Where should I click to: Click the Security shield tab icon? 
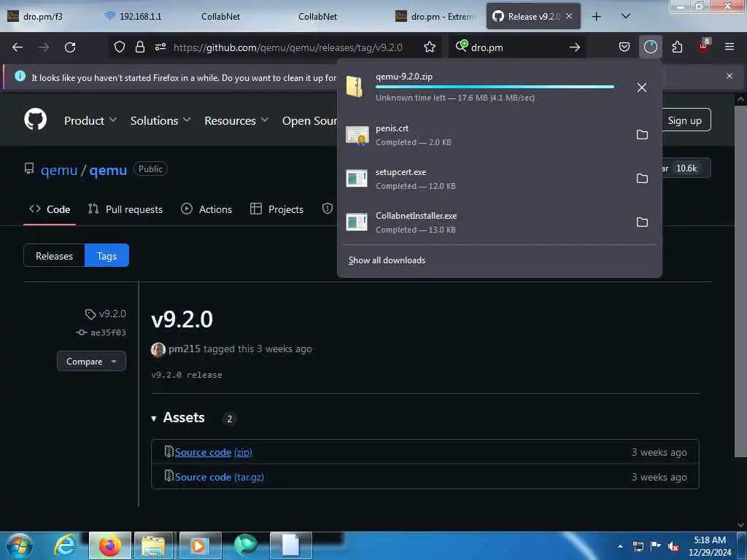pyautogui.click(x=328, y=209)
